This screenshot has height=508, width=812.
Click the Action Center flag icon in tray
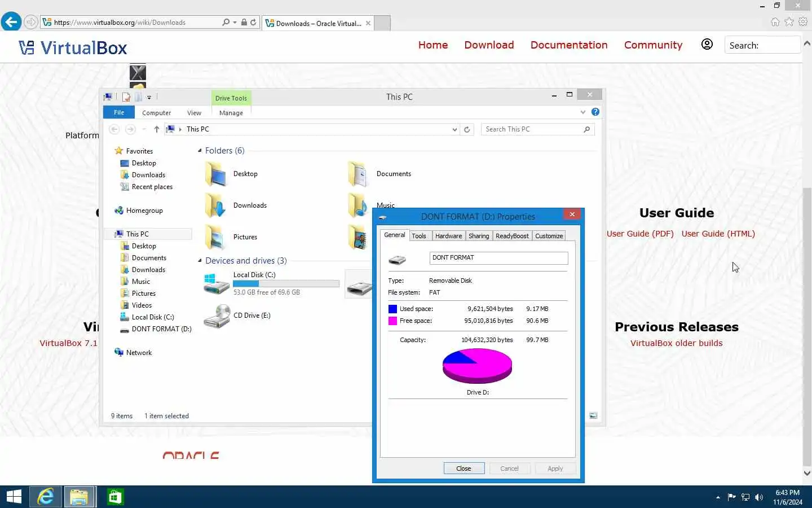point(732,497)
